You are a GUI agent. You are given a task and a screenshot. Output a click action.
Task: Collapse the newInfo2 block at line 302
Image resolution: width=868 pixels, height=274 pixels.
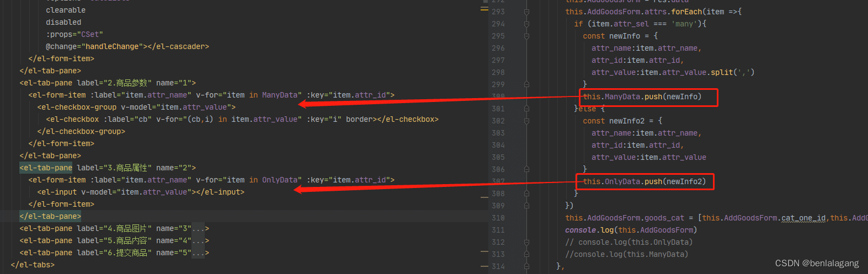tap(526, 121)
